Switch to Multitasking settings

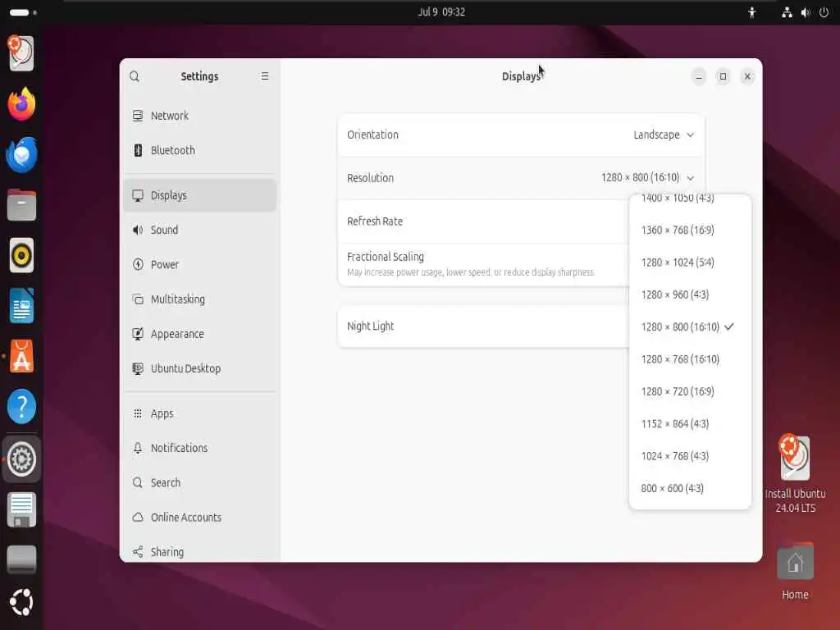pyautogui.click(x=199, y=299)
